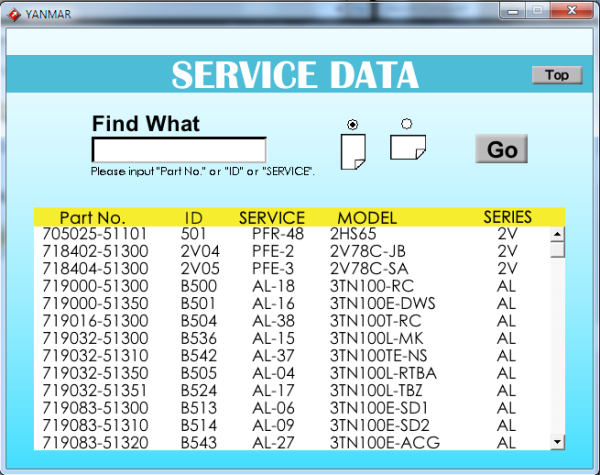Choose the landscape orientation radio button
600x475 pixels.
click(x=406, y=124)
